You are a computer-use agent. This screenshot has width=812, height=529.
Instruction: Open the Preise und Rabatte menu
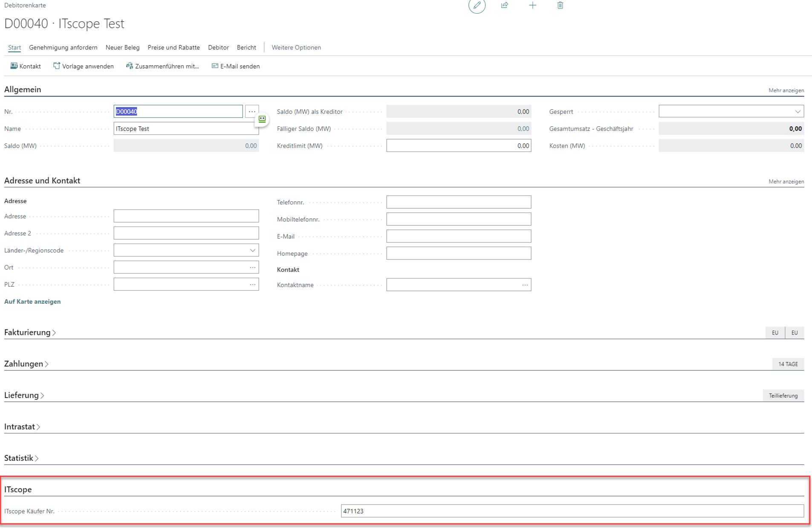point(173,47)
